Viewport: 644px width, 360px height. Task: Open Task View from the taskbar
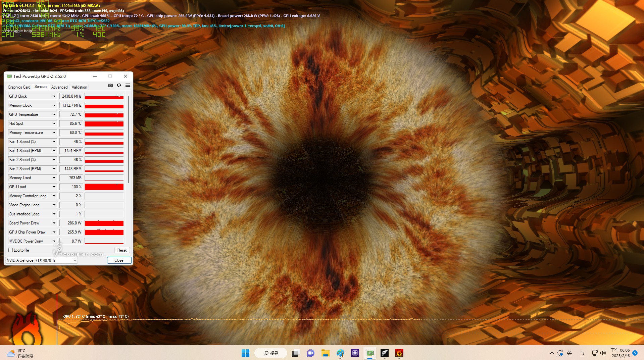[x=295, y=353]
